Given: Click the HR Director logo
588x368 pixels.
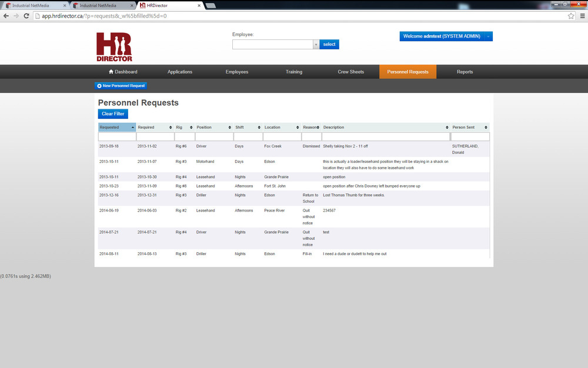Looking at the screenshot, I should (115, 47).
